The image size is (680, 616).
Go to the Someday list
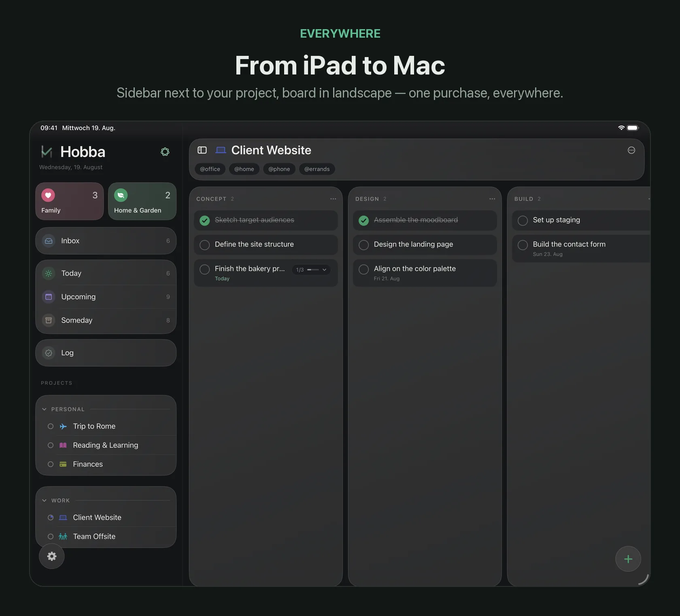pos(106,320)
